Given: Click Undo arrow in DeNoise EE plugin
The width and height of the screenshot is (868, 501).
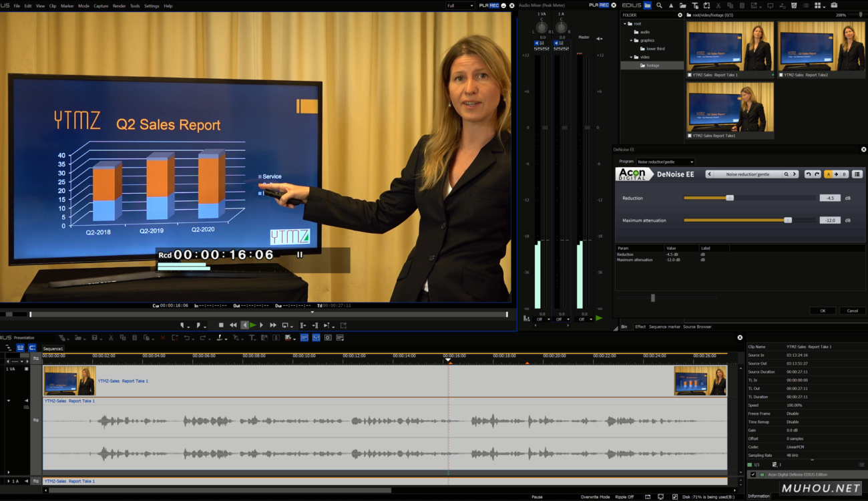Looking at the screenshot, I should (808, 174).
